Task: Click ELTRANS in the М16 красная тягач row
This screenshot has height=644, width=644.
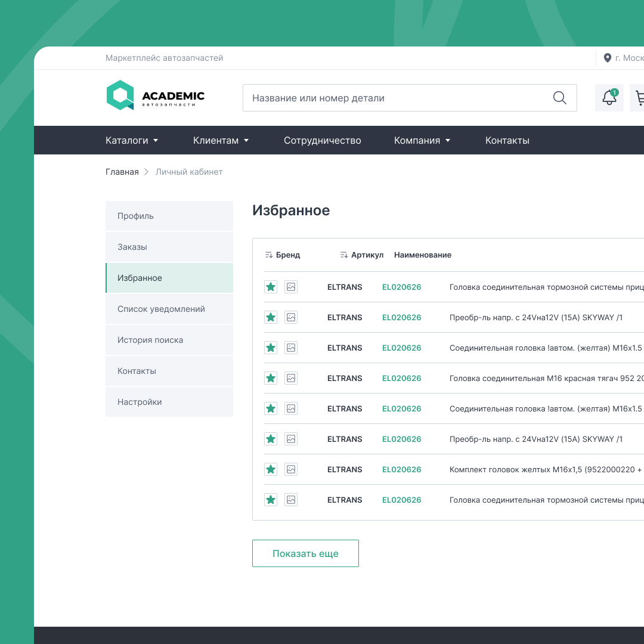Action: (x=345, y=378)
